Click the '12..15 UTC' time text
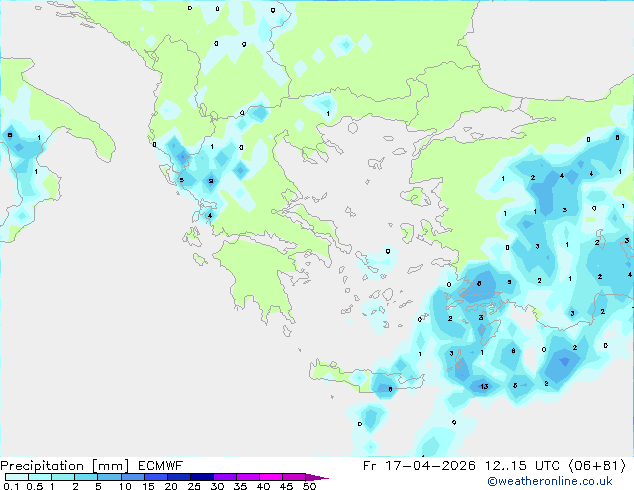Viewport: 634px width, 490px height. [522, 466]
